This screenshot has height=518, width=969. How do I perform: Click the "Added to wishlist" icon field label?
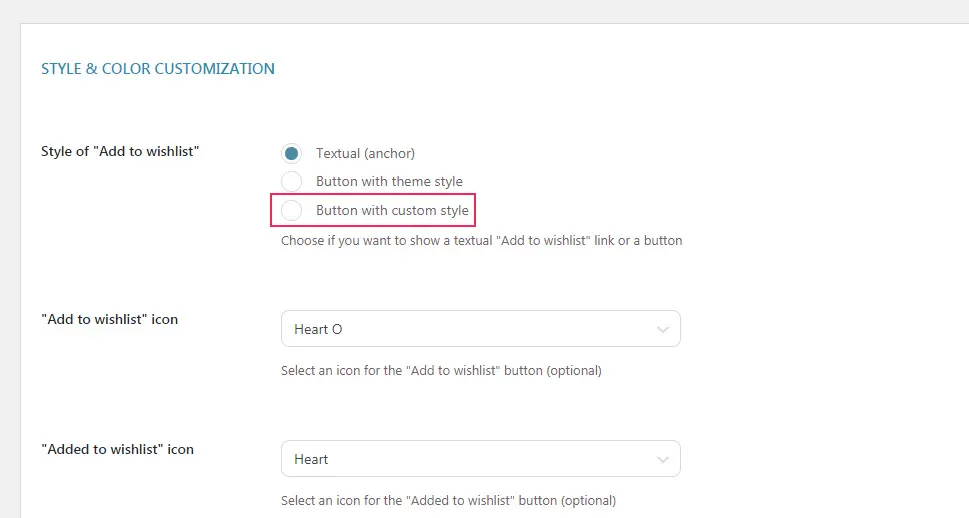[117, 449]
